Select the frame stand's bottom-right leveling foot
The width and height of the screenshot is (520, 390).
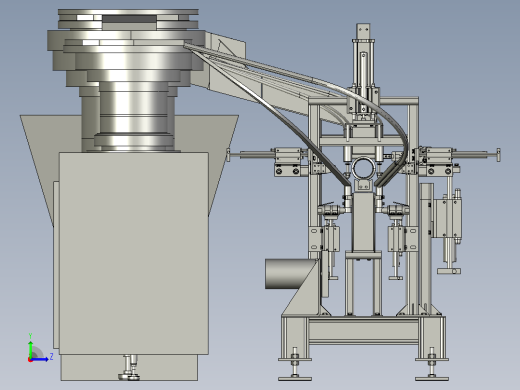(432, 364)
